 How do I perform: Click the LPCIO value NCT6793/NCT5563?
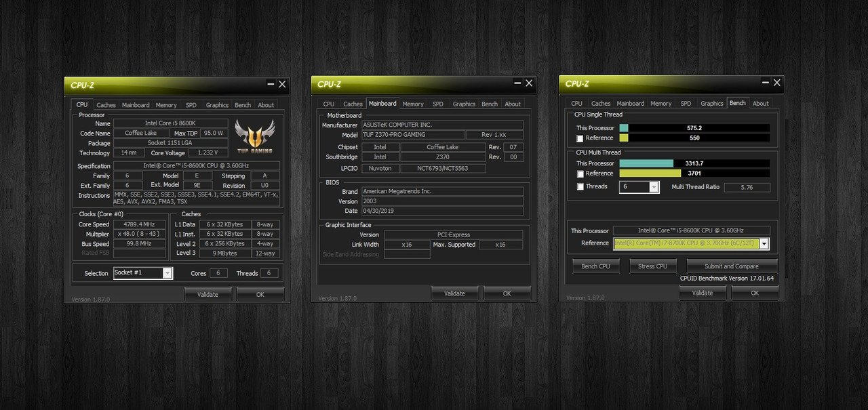[x=442, y=168]
